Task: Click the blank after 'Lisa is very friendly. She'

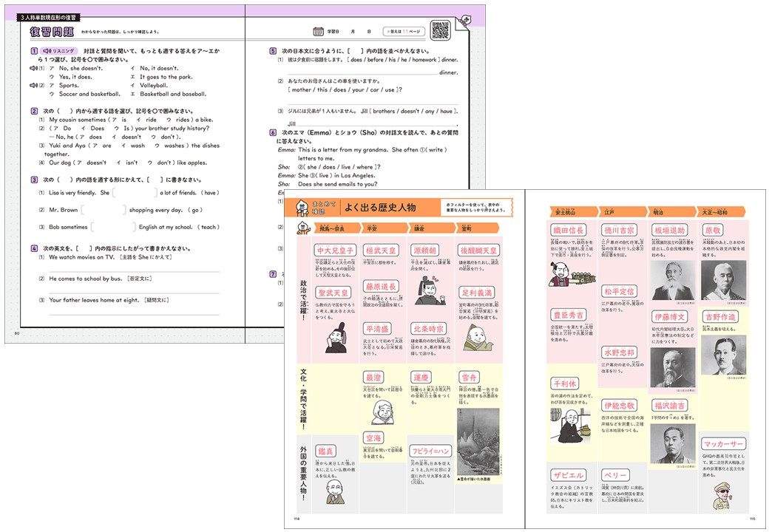Action: tap(135, 193)
